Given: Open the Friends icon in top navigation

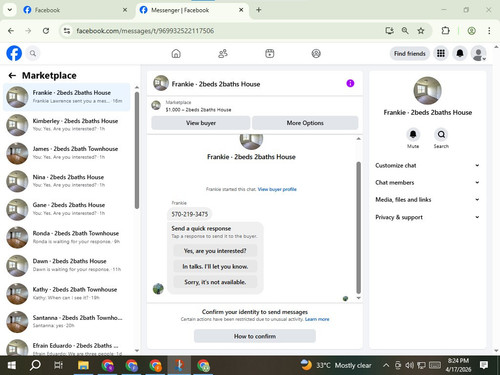Looking at the screenshot, I should [x=223, y=53].
